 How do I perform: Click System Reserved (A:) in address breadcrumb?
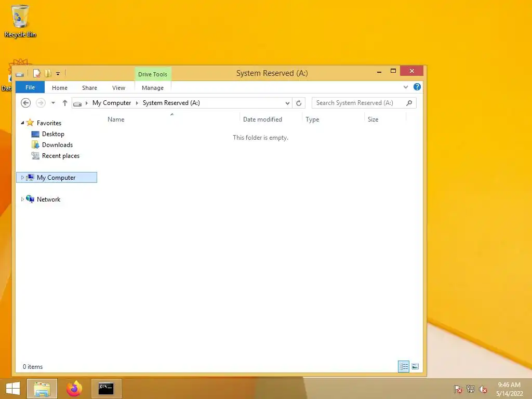171,103
